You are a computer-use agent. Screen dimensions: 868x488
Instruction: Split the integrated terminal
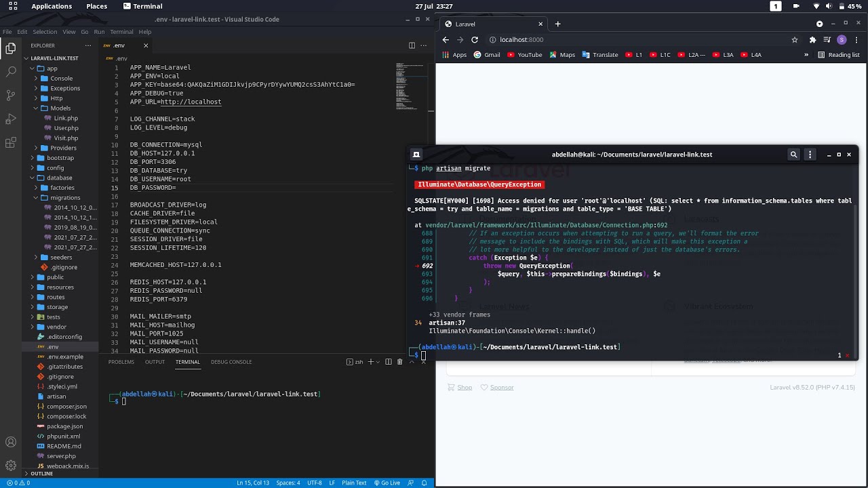(389, 362)
